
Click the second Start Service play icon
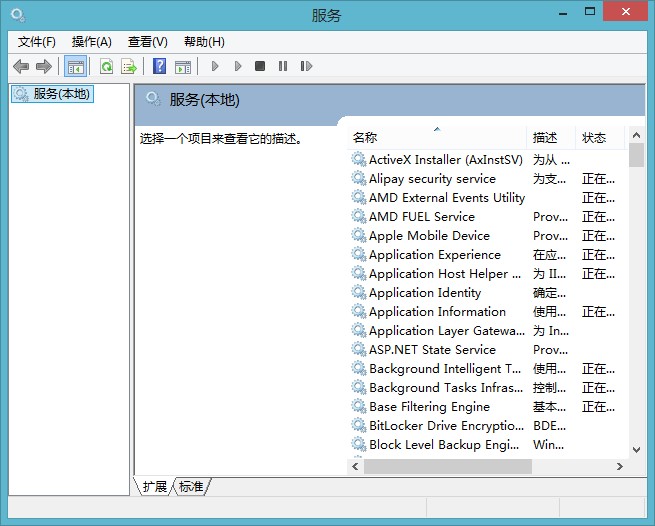[x=238, y=66]
